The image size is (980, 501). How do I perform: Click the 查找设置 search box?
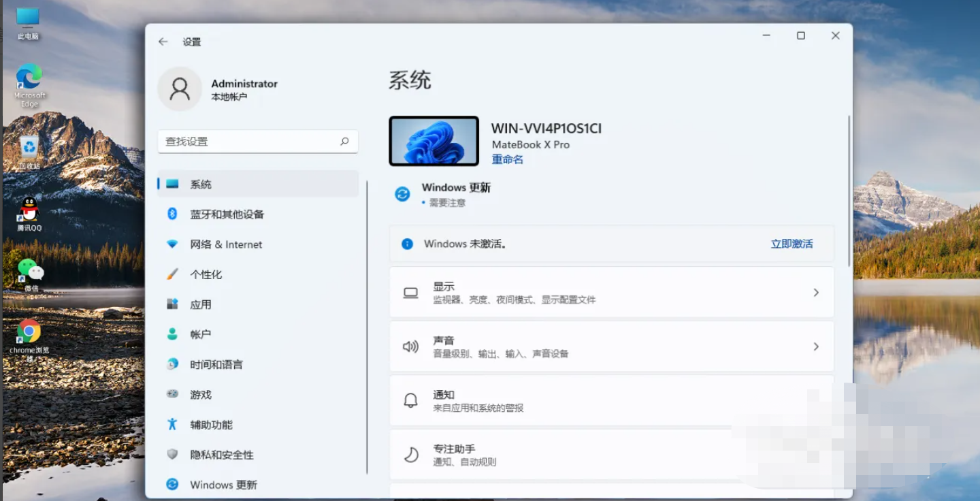click(x=252, y=142)
